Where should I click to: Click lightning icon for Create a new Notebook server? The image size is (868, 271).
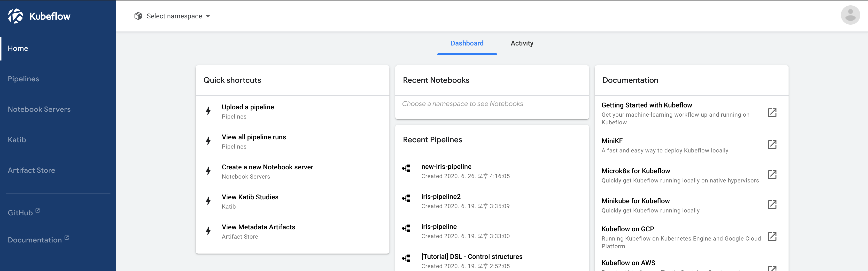point(209,171)
